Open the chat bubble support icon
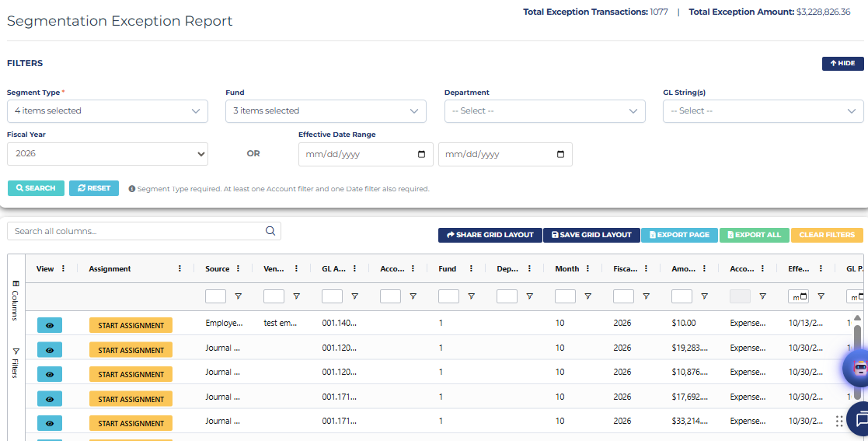Viewport: 868px width, 441px height. [859, 421]
